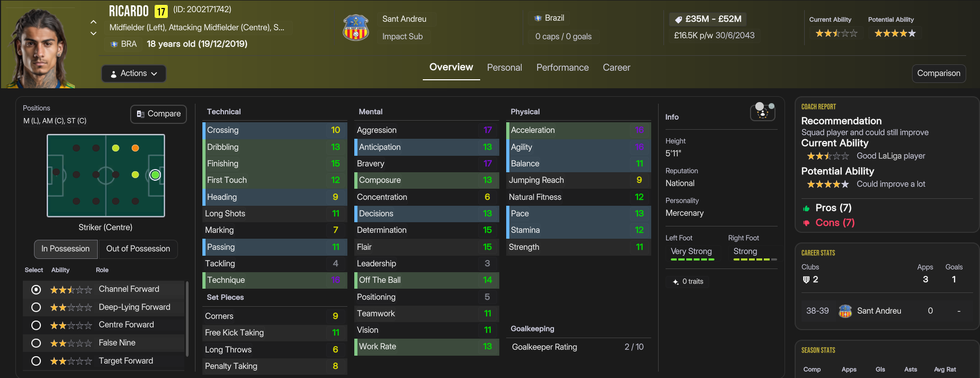980x378 pixels.
Task: Open the Career tab
Action: point(616,68)
